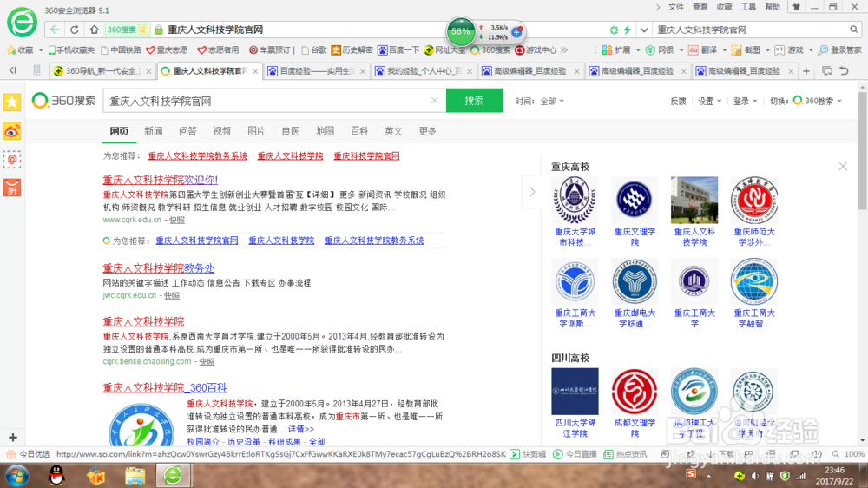Click the green 搜索 button

tap(475, 100)
